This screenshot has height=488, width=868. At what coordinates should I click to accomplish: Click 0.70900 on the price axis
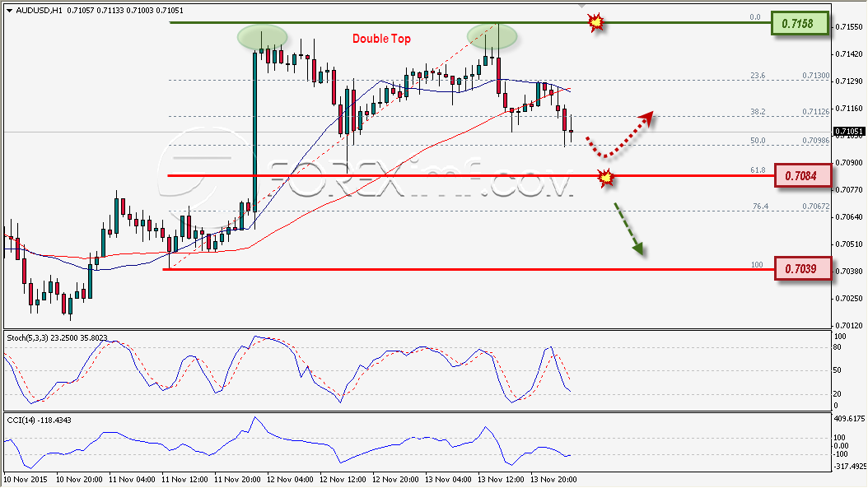[848, 162]
